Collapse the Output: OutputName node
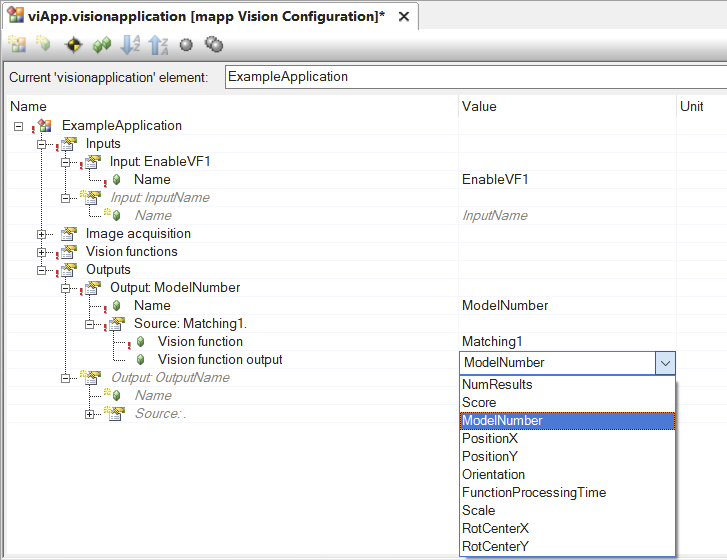 (x=66, y=378)
